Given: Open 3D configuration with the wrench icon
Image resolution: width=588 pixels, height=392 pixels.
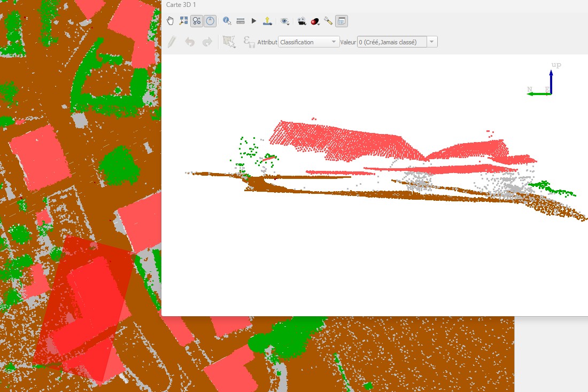Looking at the screenshot, I should click(328, 21).
